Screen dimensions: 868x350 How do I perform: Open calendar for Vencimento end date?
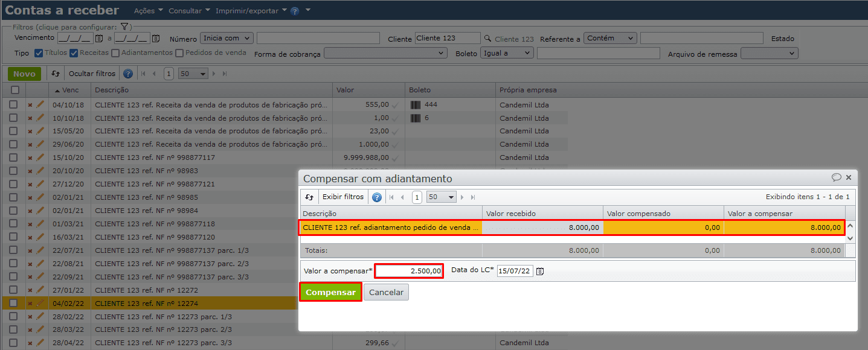tap(156, 39)
